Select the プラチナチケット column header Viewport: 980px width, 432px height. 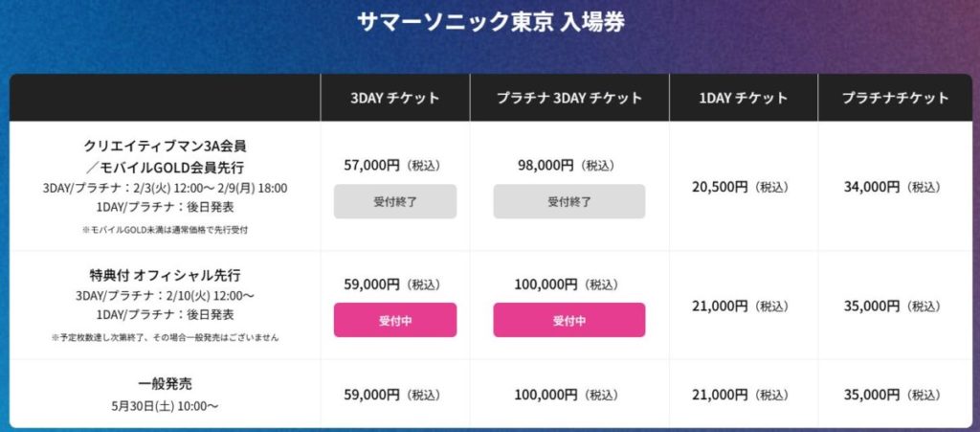coord(895,98)
